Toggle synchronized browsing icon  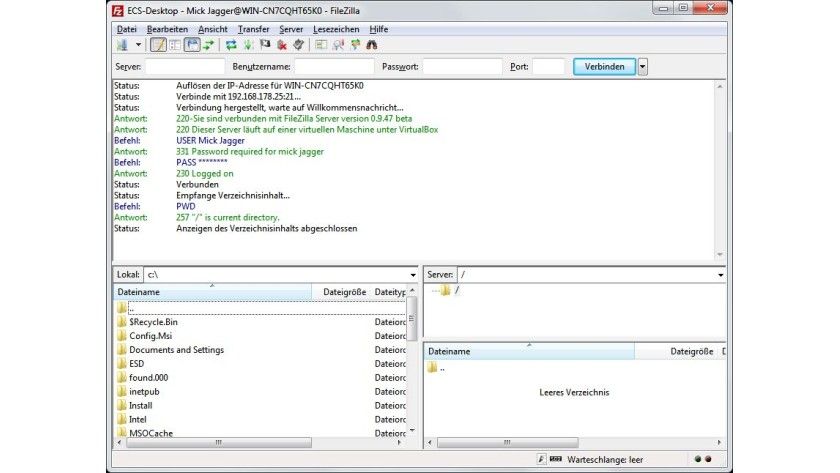coord(355,45)
